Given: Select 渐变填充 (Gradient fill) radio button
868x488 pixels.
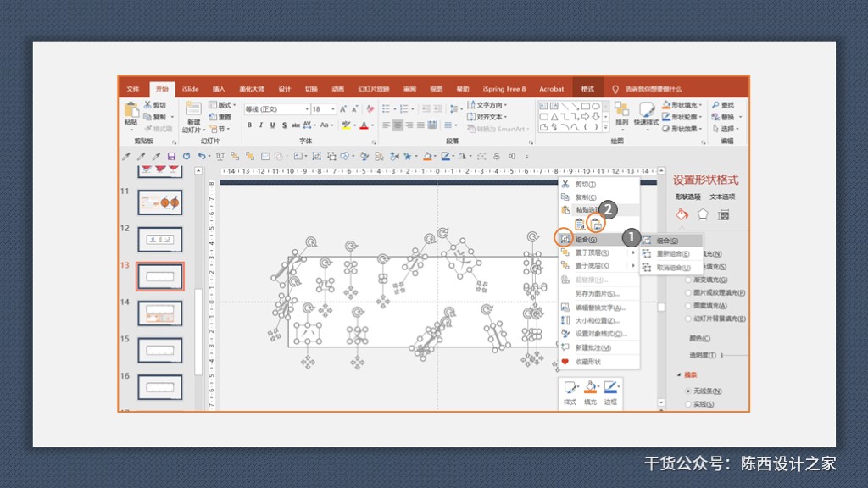Looking at the screenshot, I should [688, 280].
